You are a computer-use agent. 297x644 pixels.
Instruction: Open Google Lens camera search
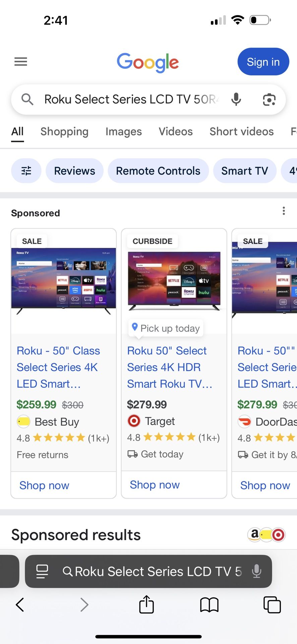(269, 100)
